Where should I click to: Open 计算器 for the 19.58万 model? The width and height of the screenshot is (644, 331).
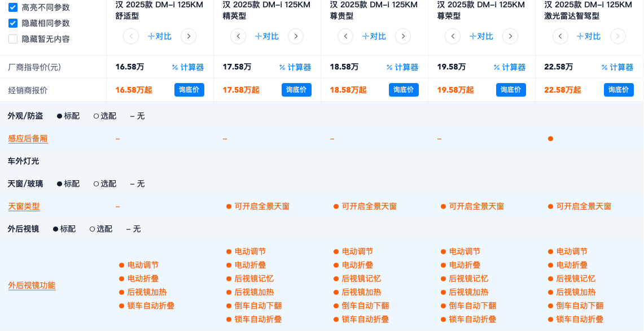coord(509,67)
